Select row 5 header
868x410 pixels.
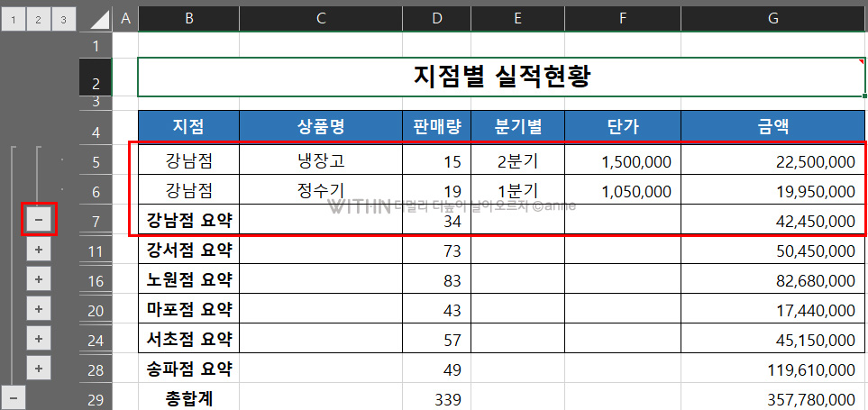(x=96, y=159)
